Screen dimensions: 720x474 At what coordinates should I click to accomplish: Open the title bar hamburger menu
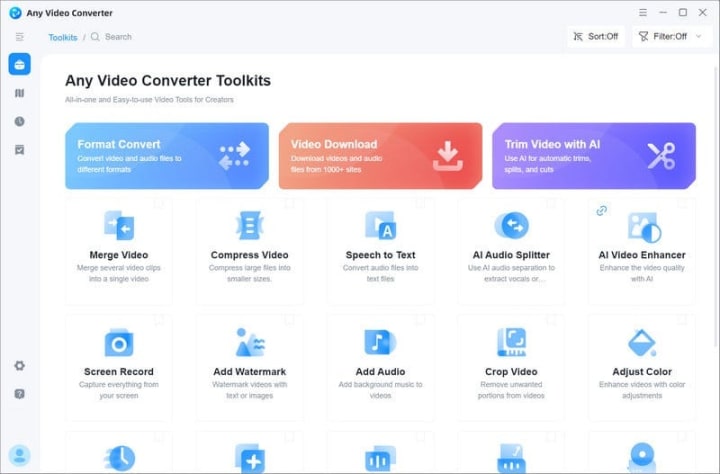click(x=643, y=12)
